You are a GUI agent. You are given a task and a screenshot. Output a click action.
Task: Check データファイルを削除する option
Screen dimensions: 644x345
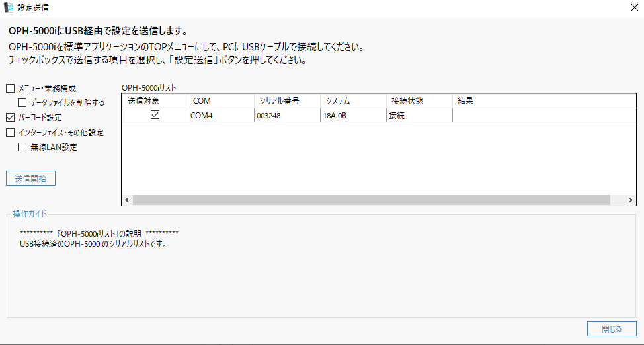[x=22, y=102]
